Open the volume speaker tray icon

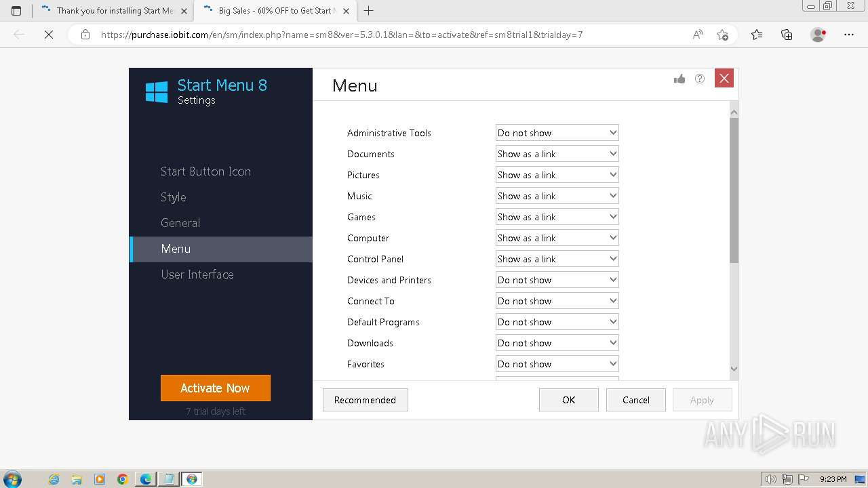click(772, 479)
